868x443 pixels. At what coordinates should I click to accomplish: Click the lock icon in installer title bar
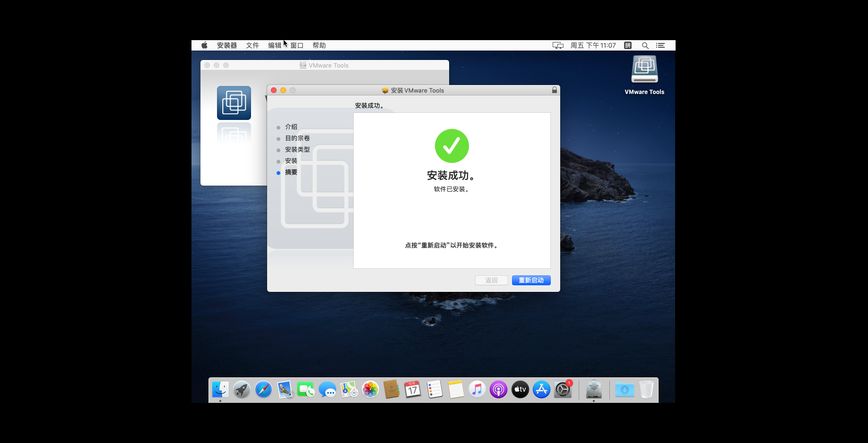click(x=555, y=90)
